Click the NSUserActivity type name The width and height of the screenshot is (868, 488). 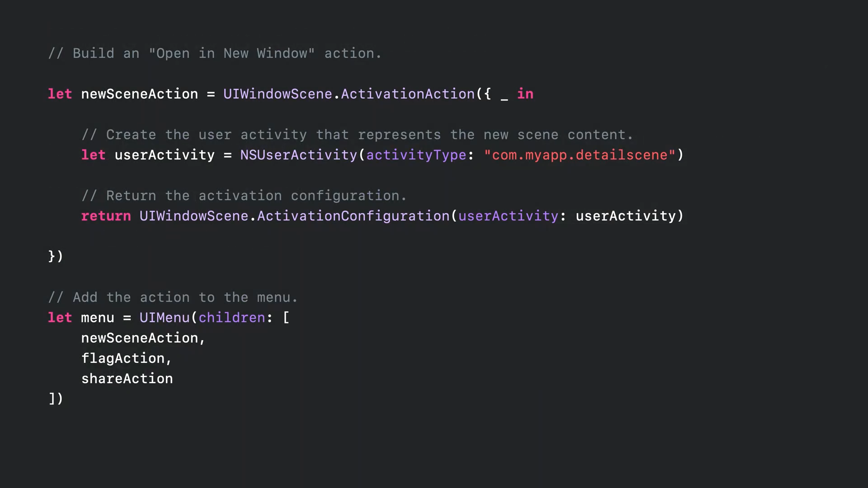[298, 155]
